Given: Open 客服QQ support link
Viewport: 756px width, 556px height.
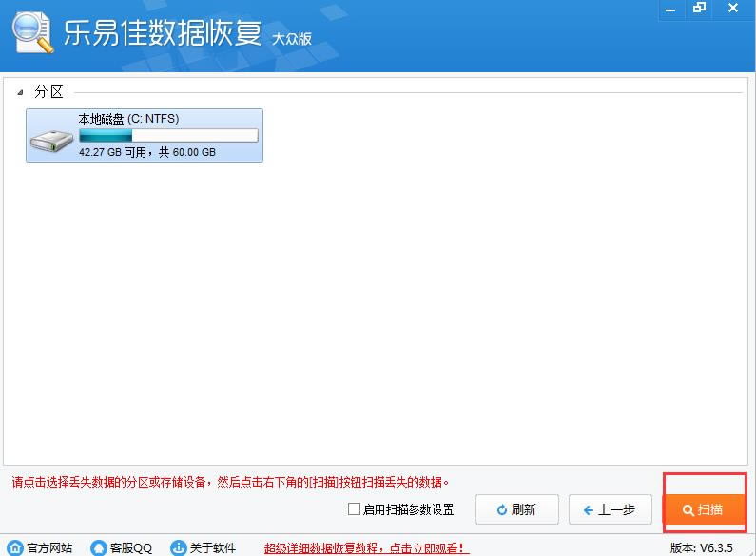Looking at the screenshot, I should pos(130,547).
